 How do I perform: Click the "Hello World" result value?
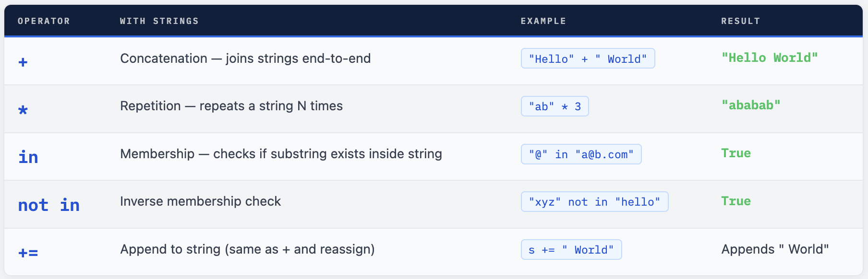(x=769, y=58)
